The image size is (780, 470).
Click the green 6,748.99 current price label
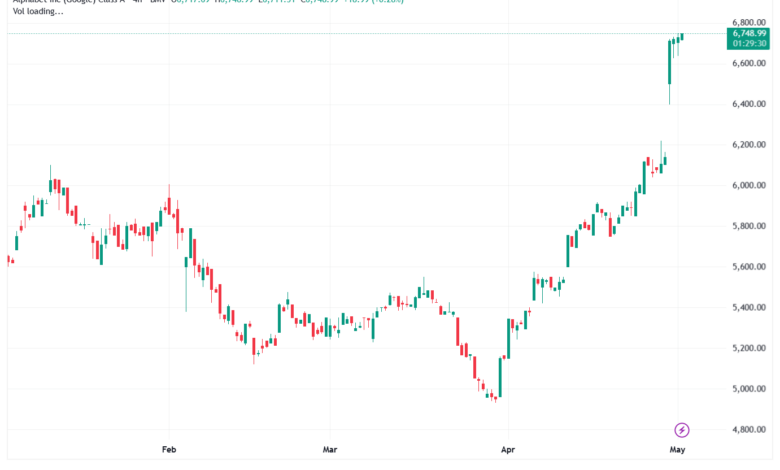point(749,33)
